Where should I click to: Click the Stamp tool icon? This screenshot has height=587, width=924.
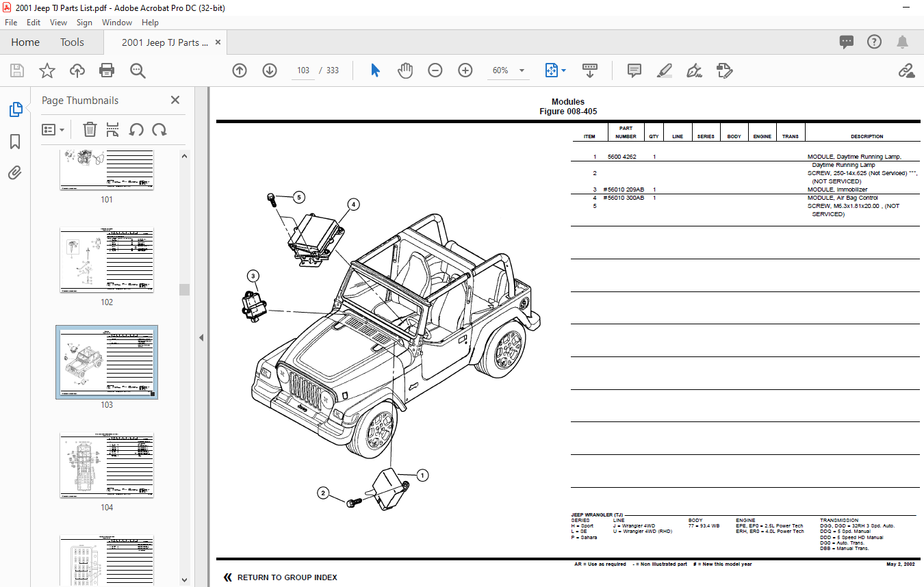click(x=725, y=70)
